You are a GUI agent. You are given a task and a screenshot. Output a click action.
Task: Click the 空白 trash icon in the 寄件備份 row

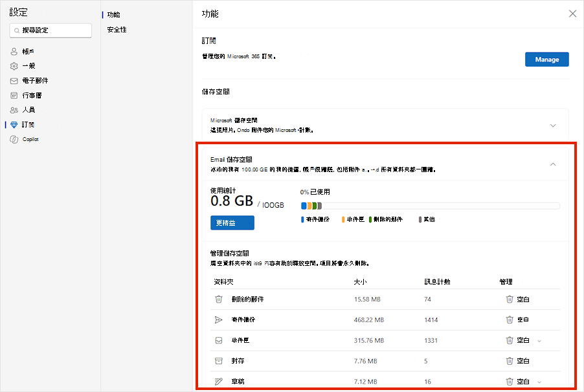[510, 320]
